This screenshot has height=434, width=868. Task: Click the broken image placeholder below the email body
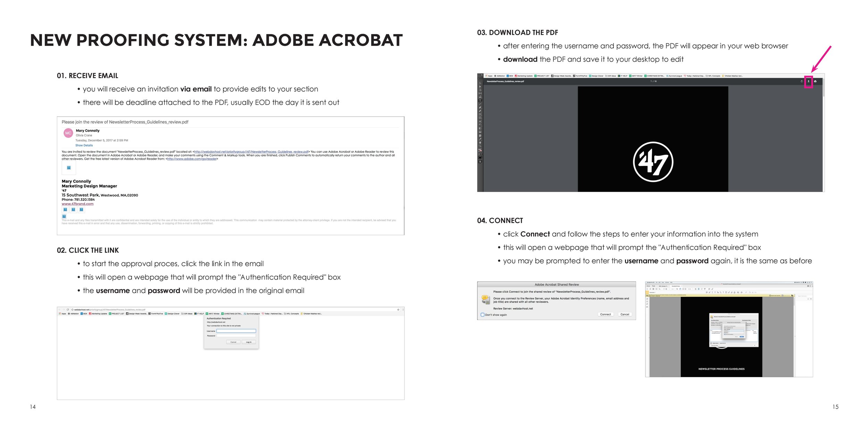click(69, 168)
